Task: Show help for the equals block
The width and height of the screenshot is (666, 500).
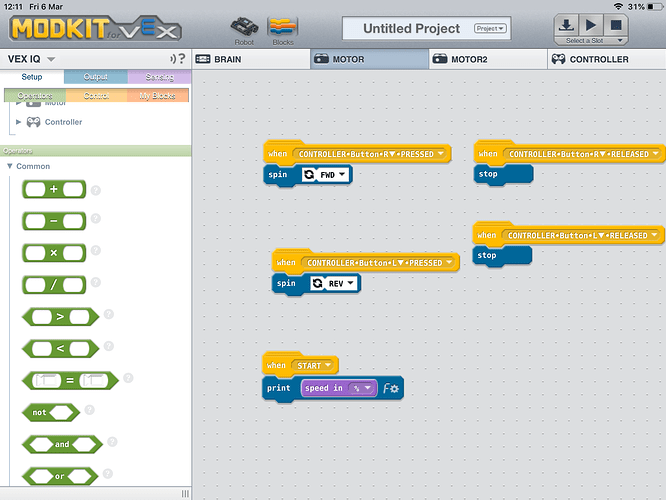Action: point(128,378)
